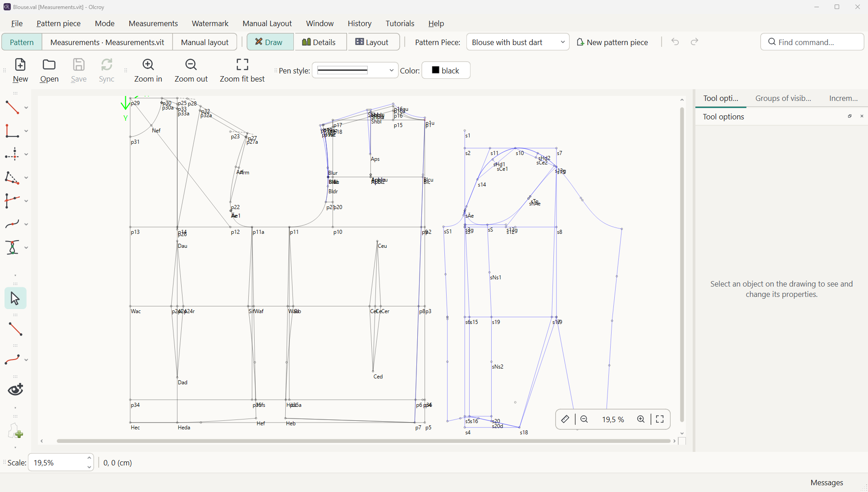The width and height of the screenshot is (868, 492).
Task: Expand the triangle tool variants arrow
Action: click(26, 178)
